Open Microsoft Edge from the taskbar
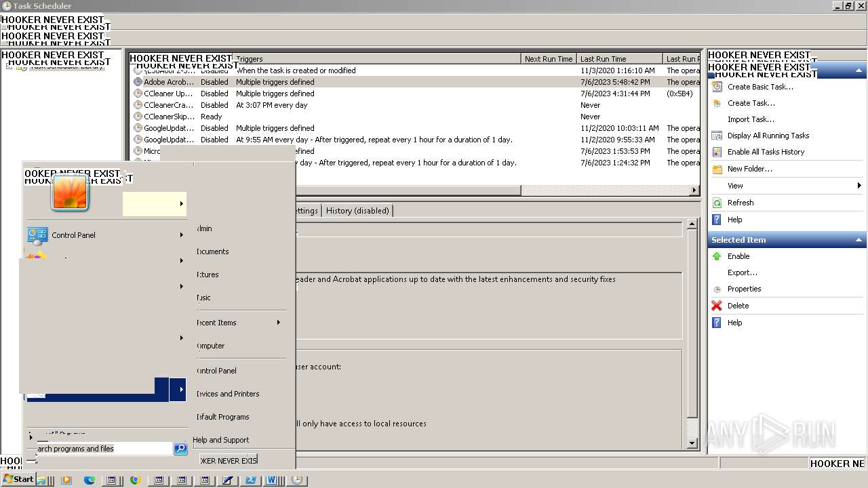The height and width of the screenshot is (488, 868). point(89,480)
